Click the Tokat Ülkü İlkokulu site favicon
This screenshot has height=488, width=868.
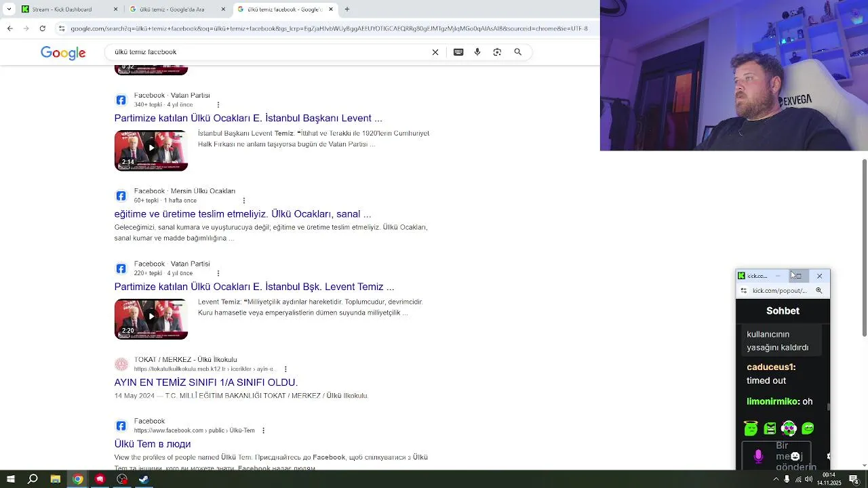coord(121,365)
